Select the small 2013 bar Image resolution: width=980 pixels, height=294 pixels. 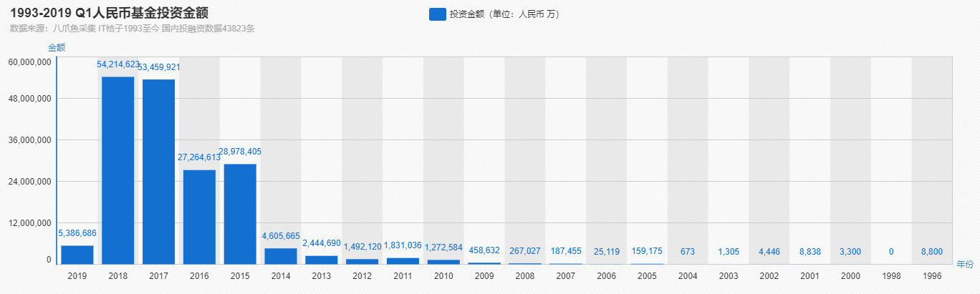[322, 260]
